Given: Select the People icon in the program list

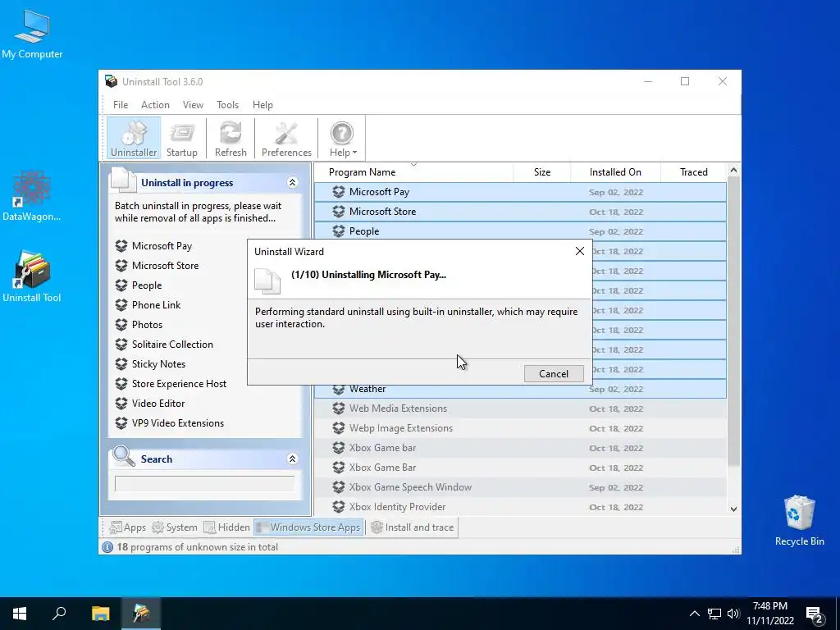Looking at the screenshot, I should tap(339, 231).
